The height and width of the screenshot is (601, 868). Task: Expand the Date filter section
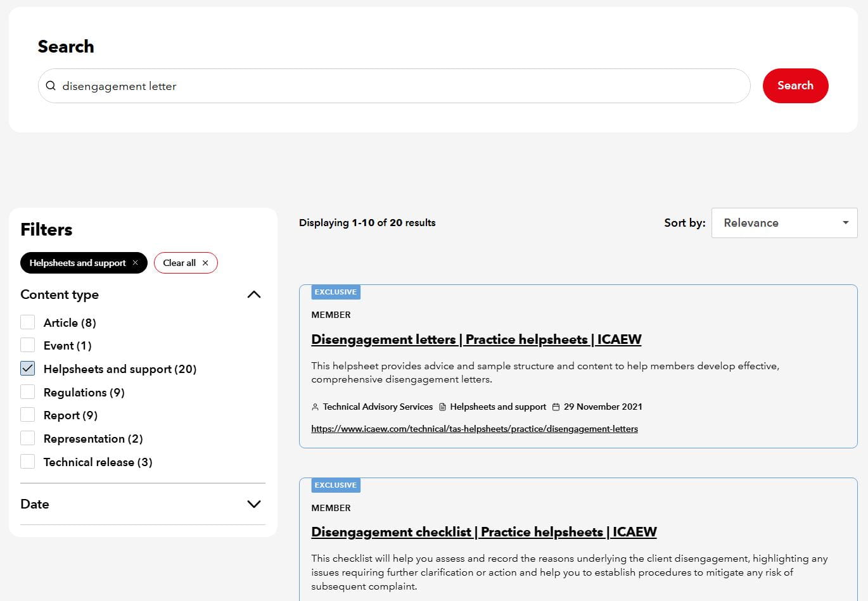point(253,504)
